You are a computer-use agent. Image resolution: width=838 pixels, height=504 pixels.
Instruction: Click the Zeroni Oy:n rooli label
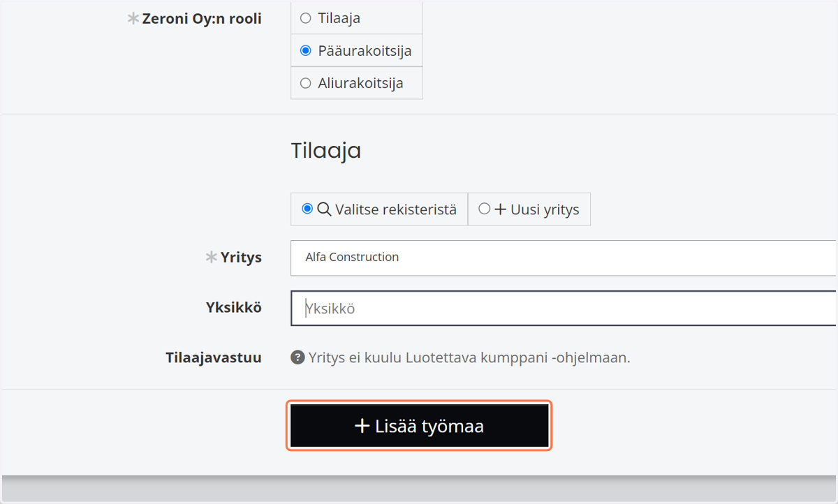(202, 19)
